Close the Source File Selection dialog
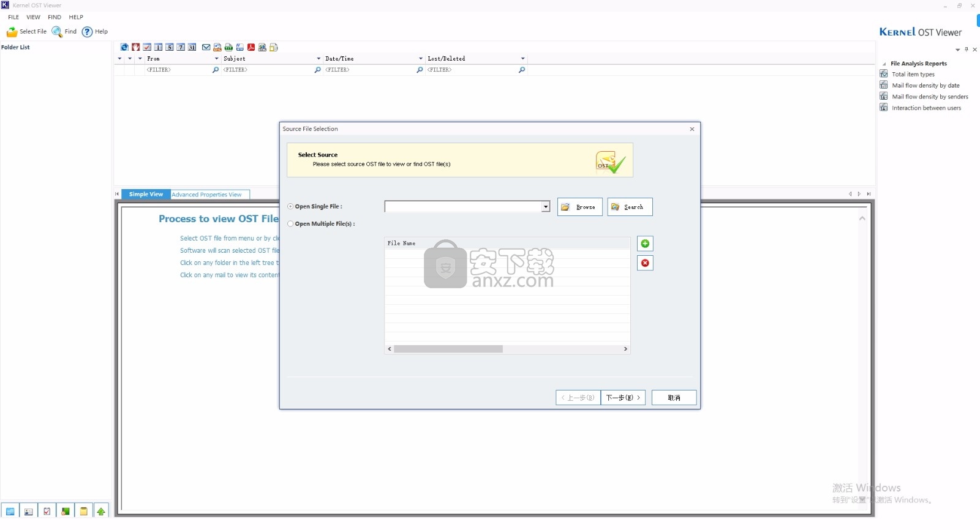 pyautogui.click(x=692, y=129)
